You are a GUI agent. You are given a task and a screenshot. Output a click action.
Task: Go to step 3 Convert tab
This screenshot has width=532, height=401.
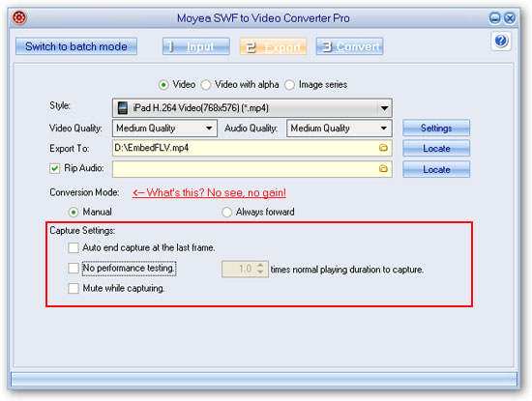(x=350, y=46)
